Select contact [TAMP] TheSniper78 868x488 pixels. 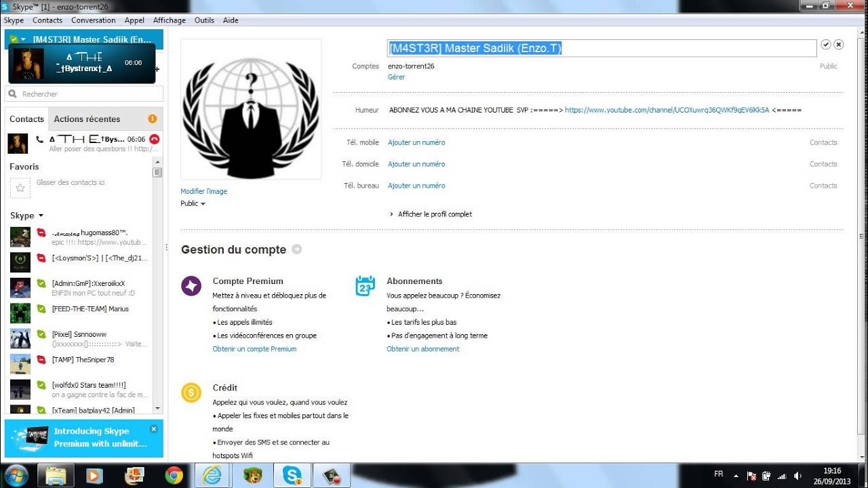coord(79,364)
